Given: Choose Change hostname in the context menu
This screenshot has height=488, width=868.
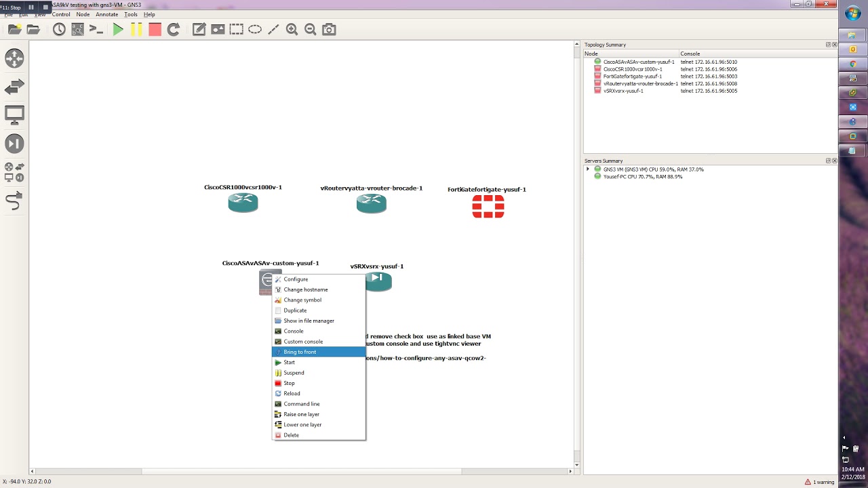Looking at the screenshot, I should [319, 289].
